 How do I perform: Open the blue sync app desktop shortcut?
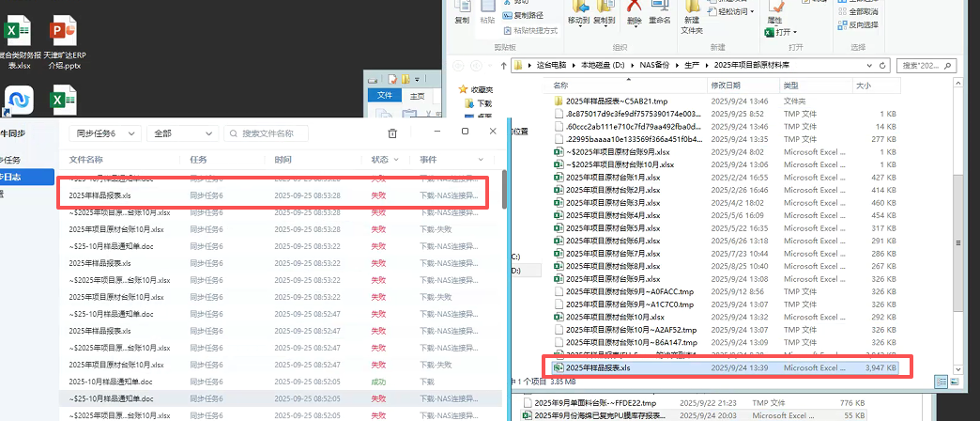point(19,101)
